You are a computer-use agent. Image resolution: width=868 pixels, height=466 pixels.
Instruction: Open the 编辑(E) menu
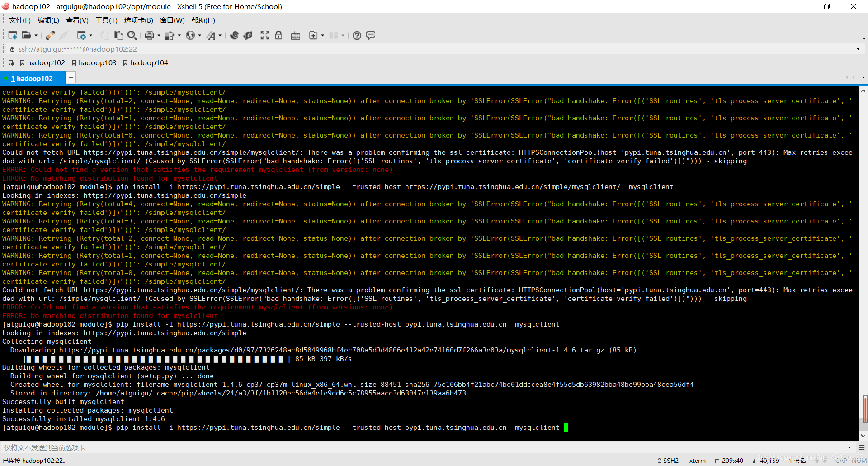click(48, 20)
